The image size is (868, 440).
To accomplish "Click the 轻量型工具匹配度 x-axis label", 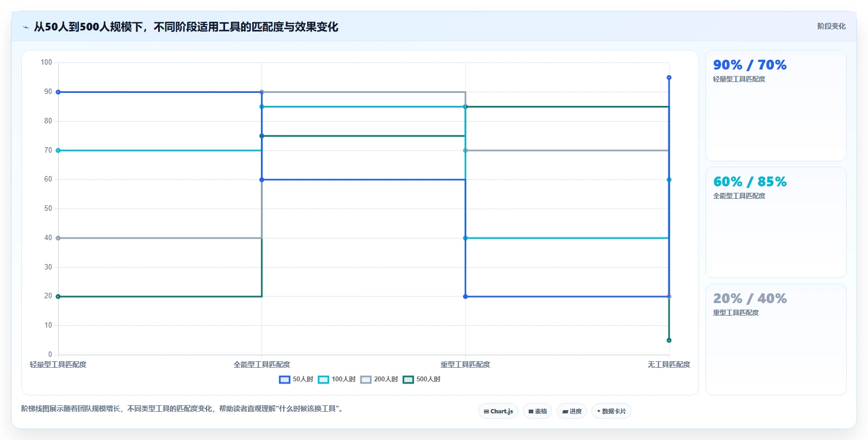I will pos(58,364).
